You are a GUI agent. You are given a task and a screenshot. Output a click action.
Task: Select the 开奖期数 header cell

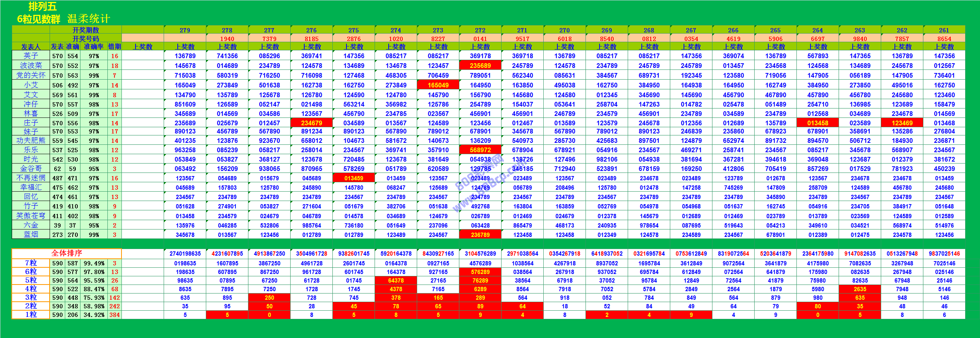[x=86, y=30]
